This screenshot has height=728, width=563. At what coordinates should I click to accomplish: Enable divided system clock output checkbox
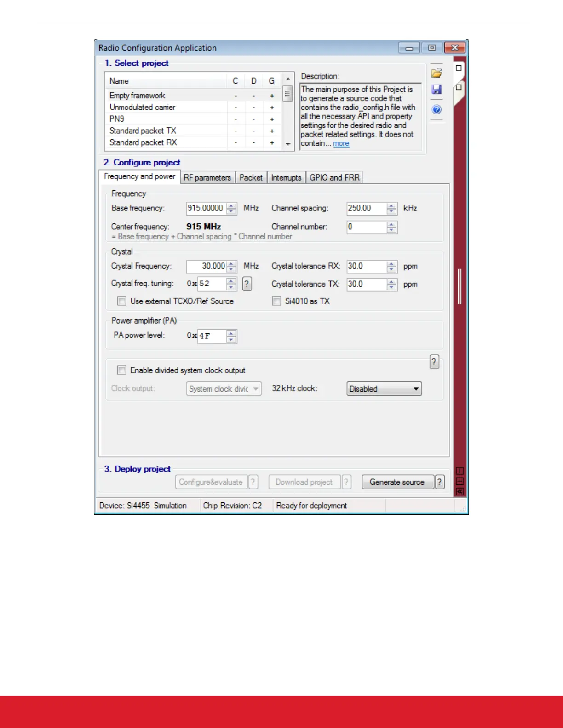121,370
